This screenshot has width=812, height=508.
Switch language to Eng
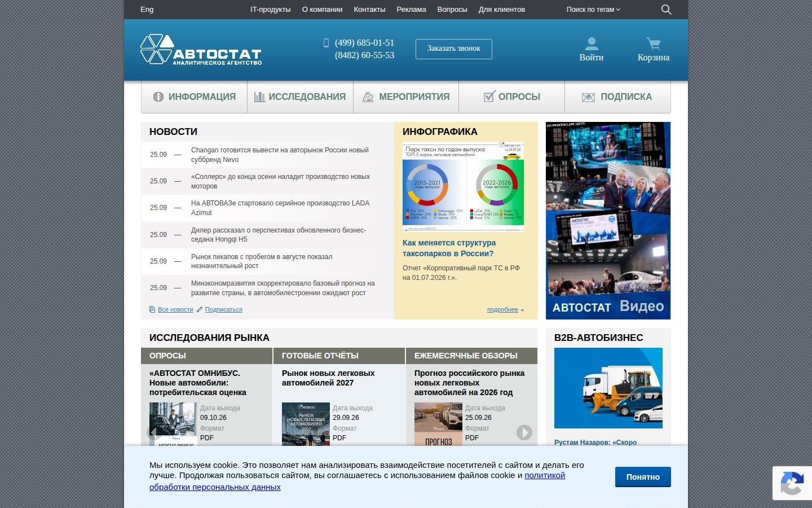[147, 10]
